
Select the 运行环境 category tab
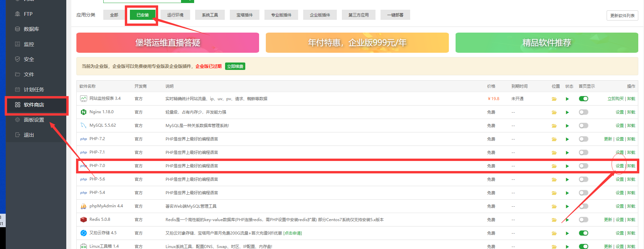click(175, 15)
